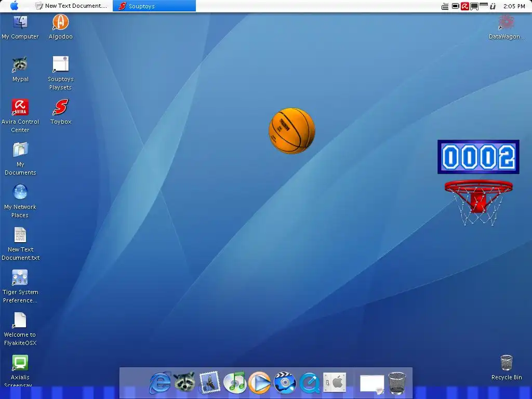Open the Toybox desktop shortcut
Viewport: 532px width, 399px height.
point(61,112)
